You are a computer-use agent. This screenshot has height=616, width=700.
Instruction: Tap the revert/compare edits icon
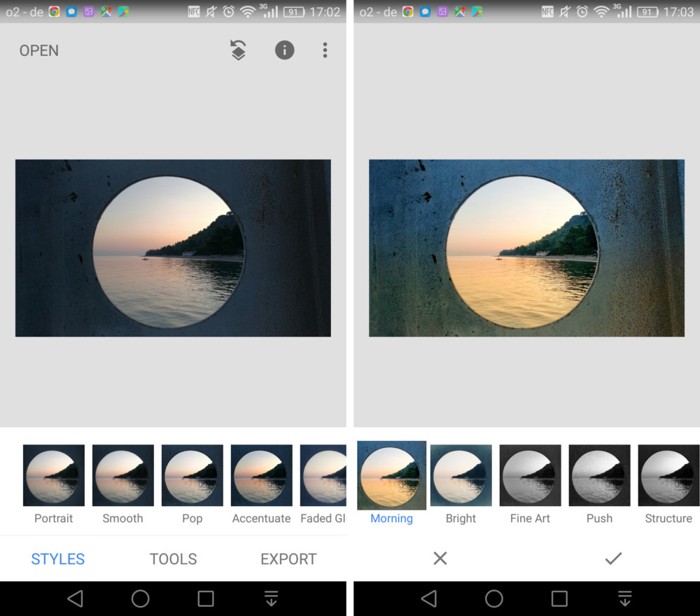coord(237,50)
